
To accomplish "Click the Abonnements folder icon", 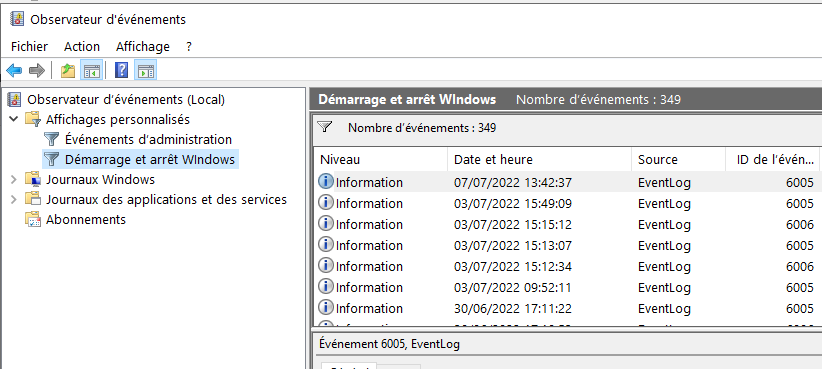I will pos(33,219).
